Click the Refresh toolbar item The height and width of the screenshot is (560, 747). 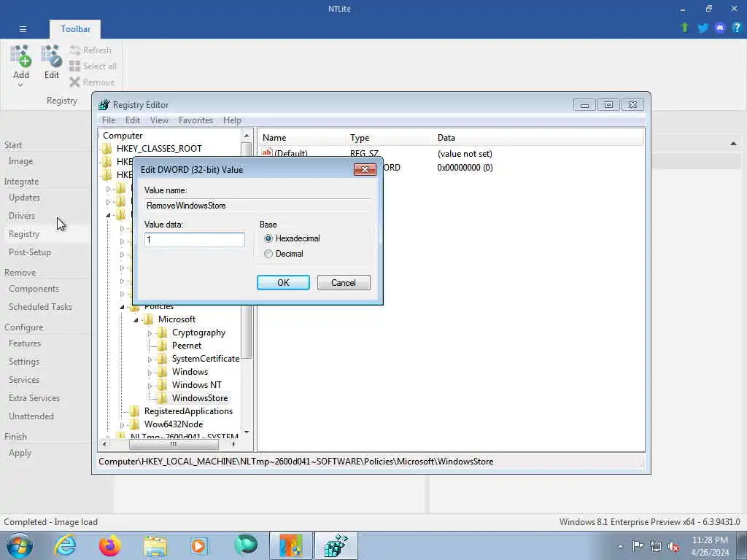[x=90, y=50]
